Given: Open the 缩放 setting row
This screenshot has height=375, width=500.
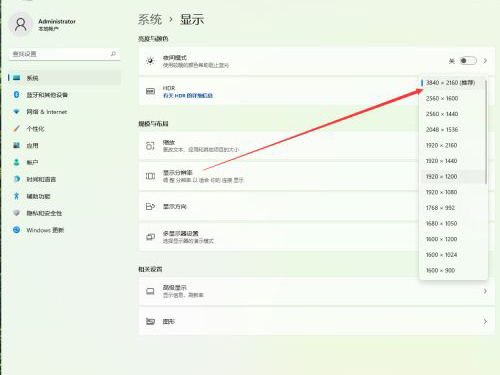Looking at the screenshot, I should coord(279,146).
